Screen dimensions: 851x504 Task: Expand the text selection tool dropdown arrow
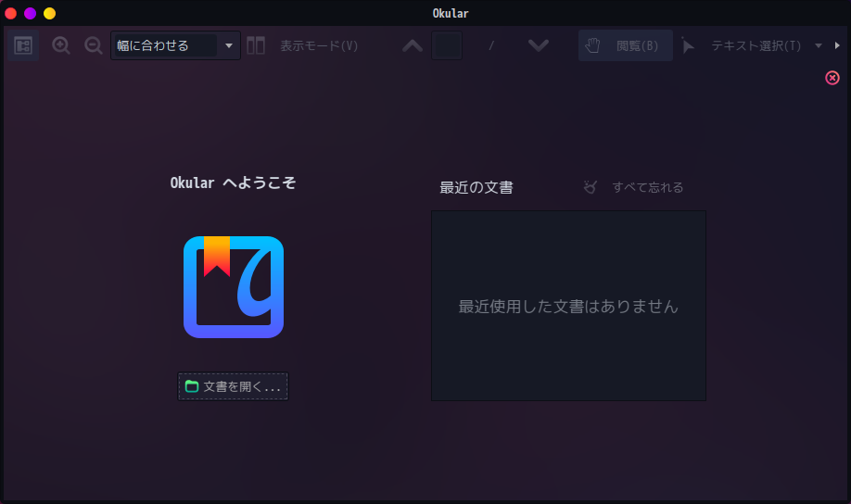819,45
